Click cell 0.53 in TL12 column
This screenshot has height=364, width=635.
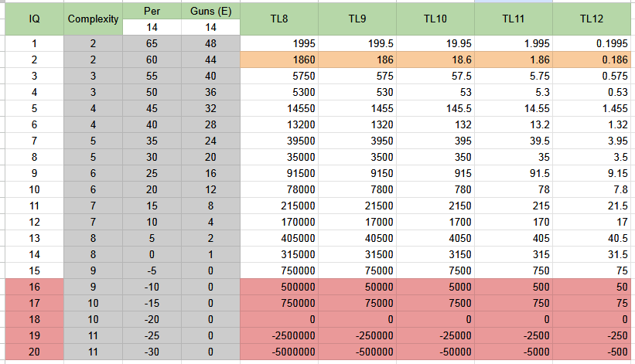tap(592, 92)
